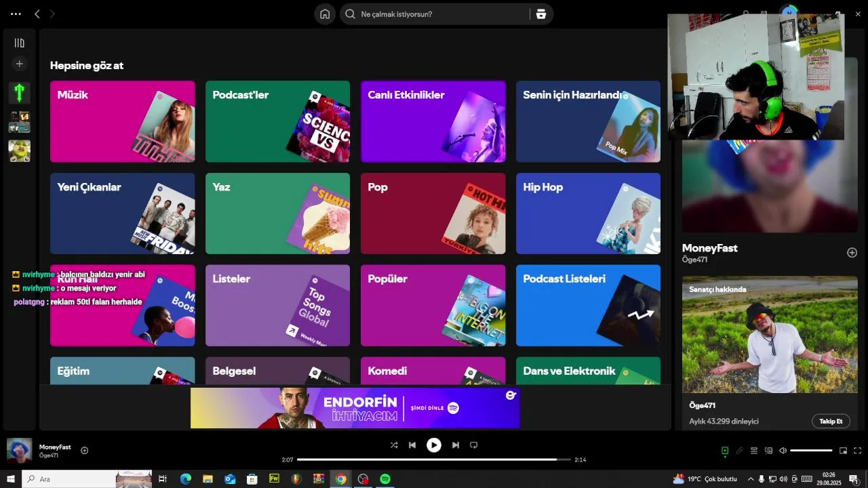Seek within the song progress bar
Viewport: 868px width, 488px height.
[434, 460]
